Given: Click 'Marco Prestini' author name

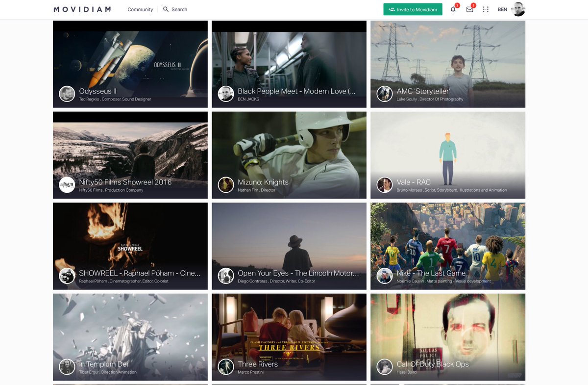Looking at the screenshot, I should pyautogui.click(x=250, y=372).
